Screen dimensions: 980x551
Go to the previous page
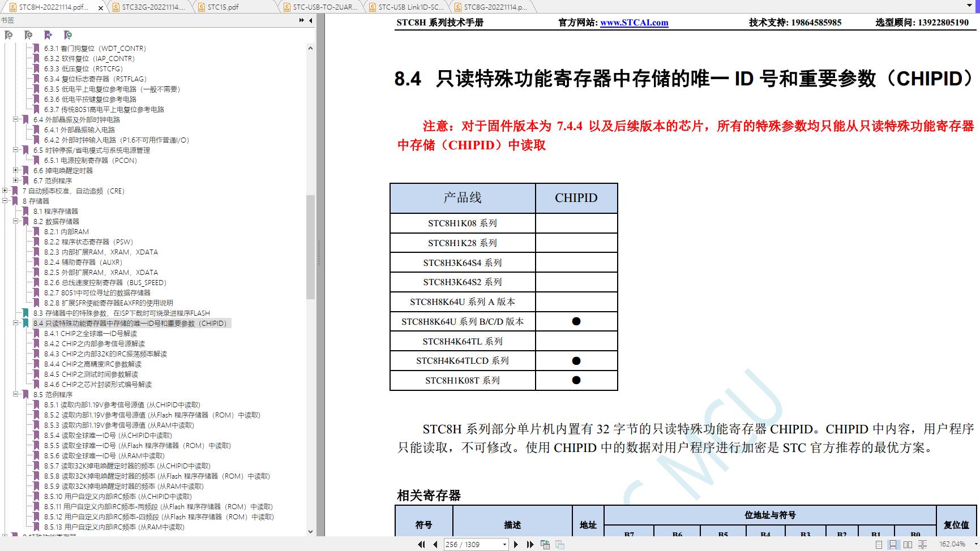435,544
